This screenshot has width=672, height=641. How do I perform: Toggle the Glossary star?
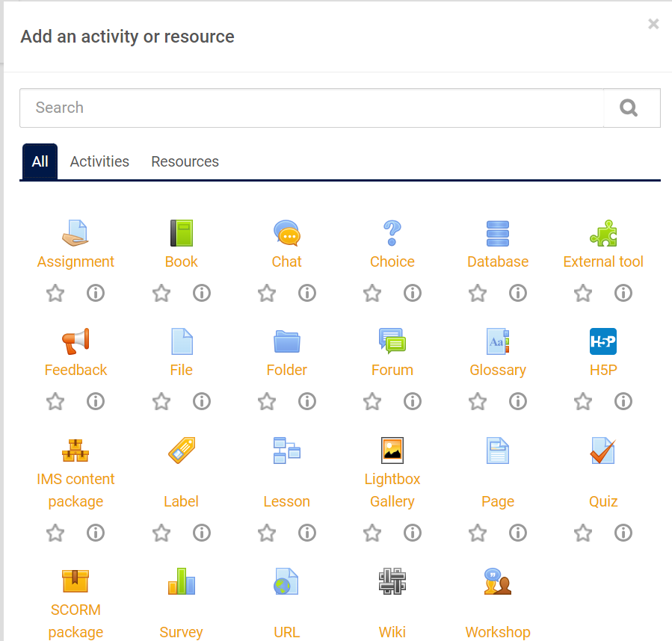coord(478,401)
